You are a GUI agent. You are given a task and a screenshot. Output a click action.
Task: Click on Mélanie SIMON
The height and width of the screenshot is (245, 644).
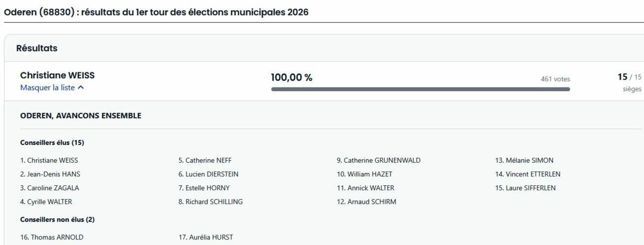click(x=524, y=160)
